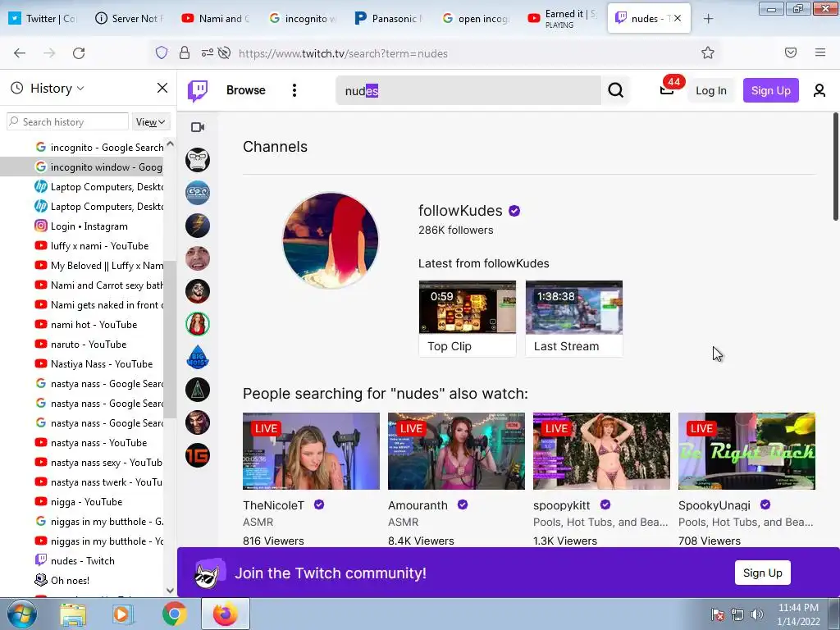Click the Search history input box

pos(68,122)
